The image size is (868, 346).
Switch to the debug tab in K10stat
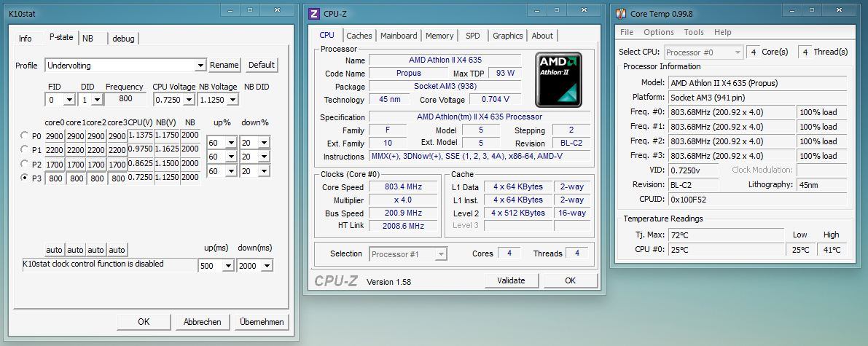[123, 38]
